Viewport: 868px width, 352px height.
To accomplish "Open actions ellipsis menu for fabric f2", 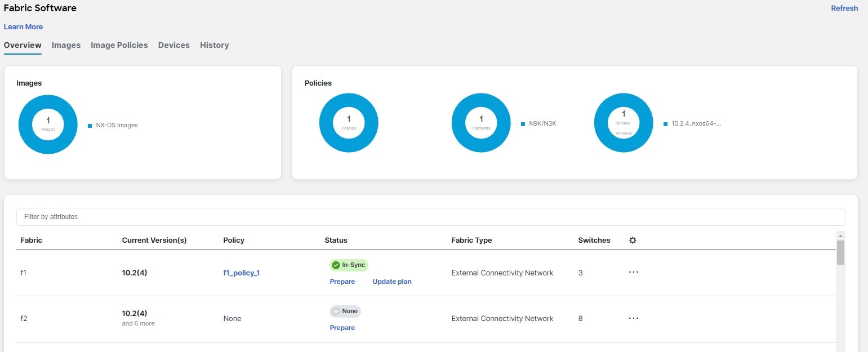I will click(x=634, y=318).
